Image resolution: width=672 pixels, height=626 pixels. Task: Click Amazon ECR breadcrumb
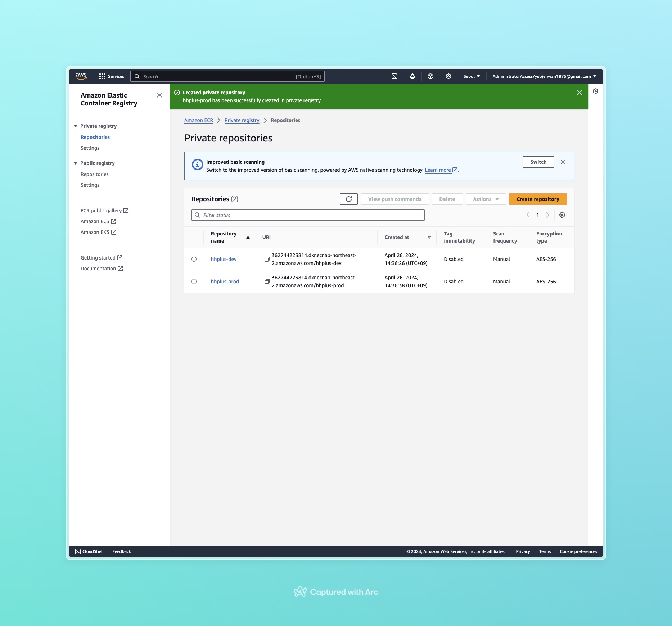(x=199, y=120)
